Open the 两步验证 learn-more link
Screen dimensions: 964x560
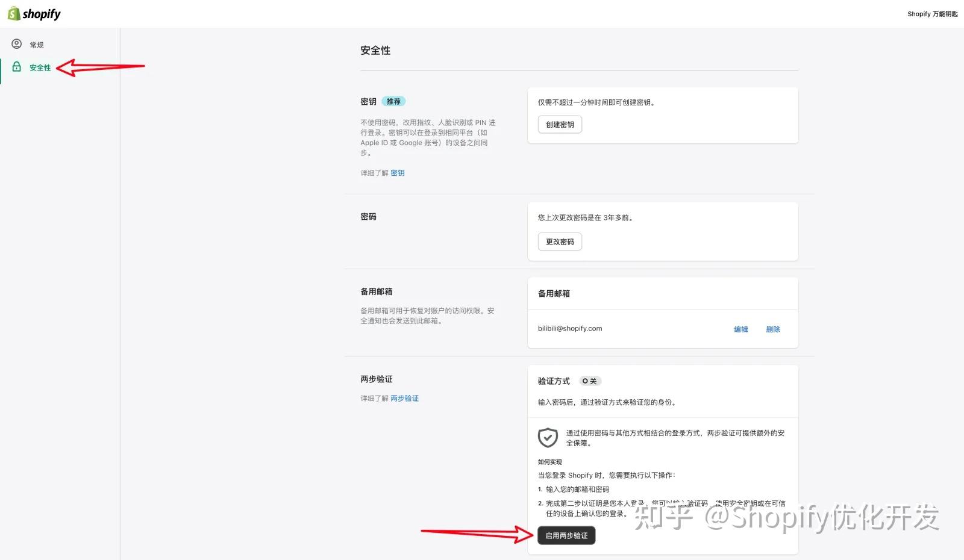point(404,399)
